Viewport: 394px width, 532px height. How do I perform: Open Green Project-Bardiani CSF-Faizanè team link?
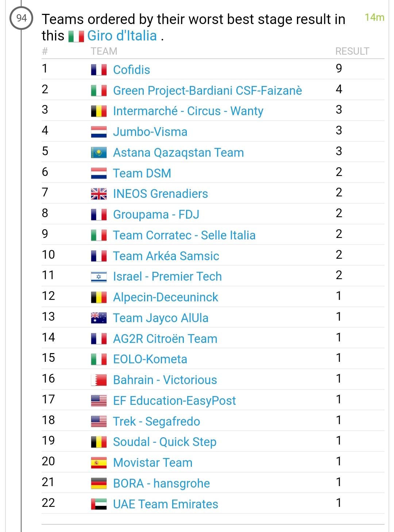[208, 90]
